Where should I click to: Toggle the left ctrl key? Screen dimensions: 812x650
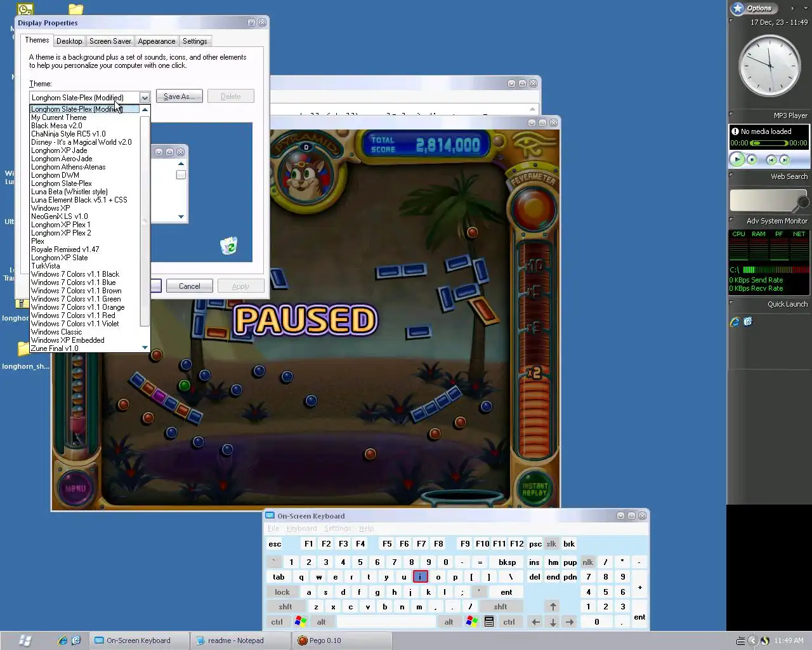click(x=277, y=622)
